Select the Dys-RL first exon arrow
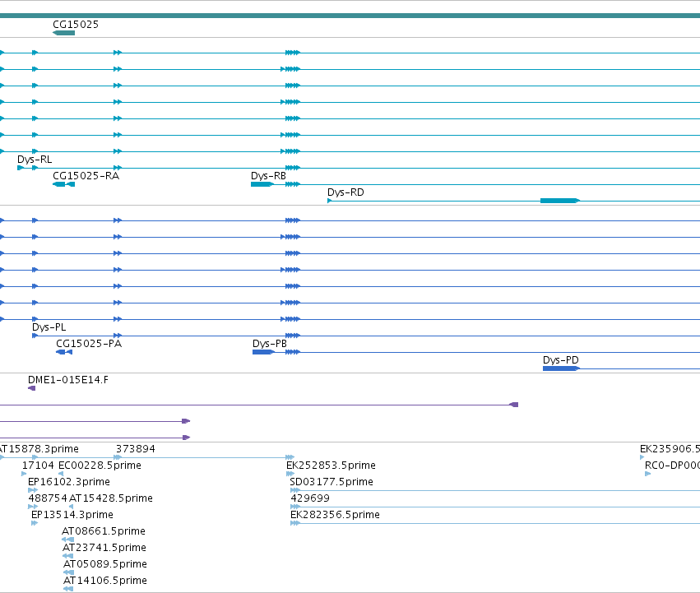This screenshot has width=700, height=593. click(x=20, y=168)
